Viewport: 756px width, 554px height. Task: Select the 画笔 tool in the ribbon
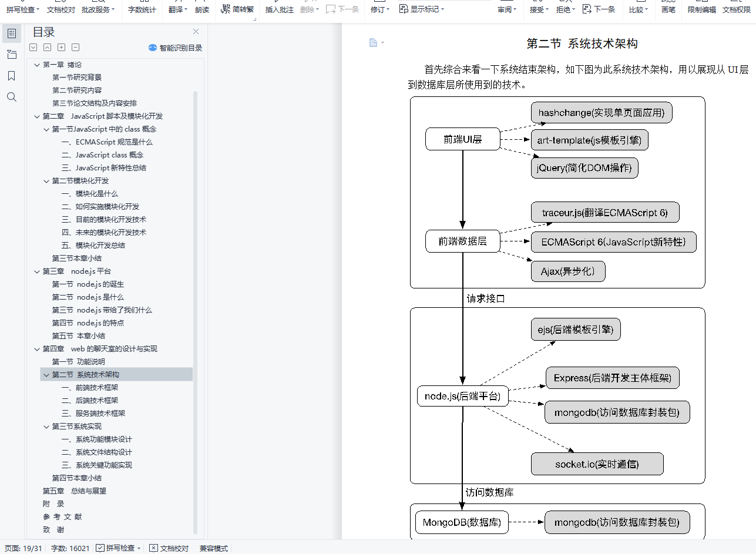click(668, 9)
